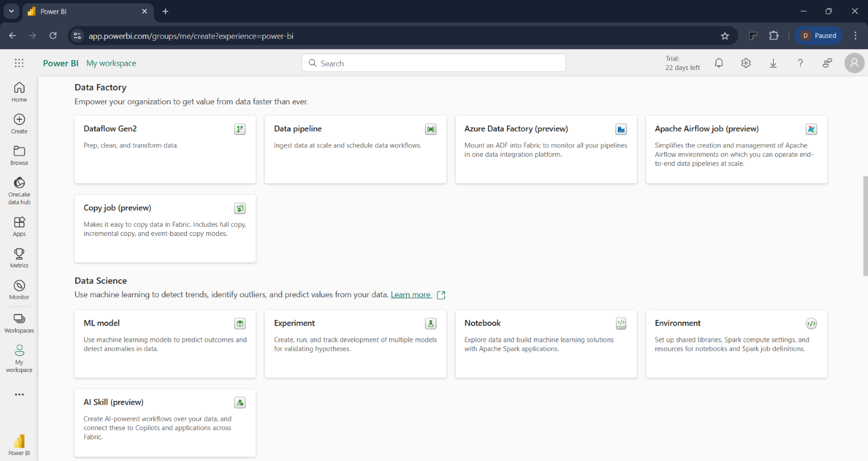The width and height of the screenshot is (868, 461).
Task: Click the Power BI header link
Action: pyautogui.click(x=61, y=63)
